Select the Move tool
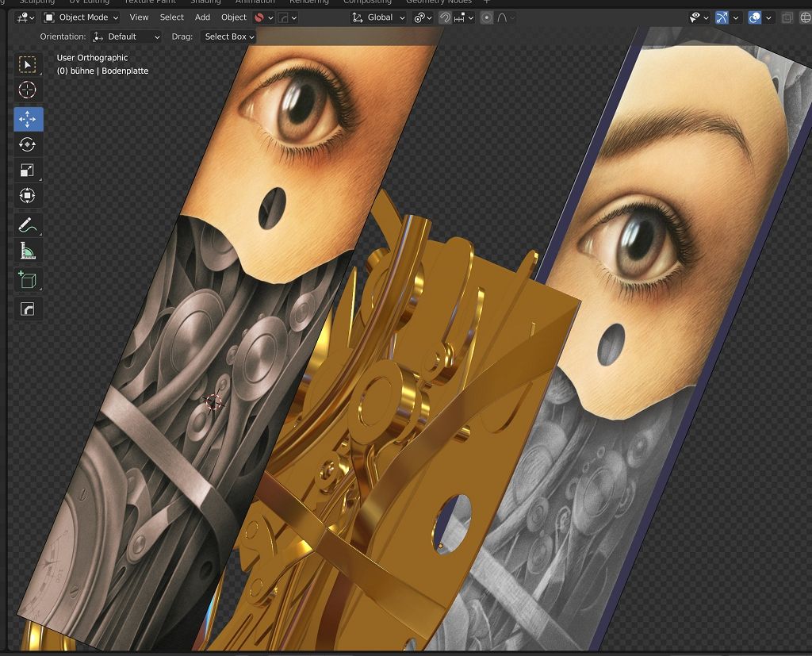The width and height of the screenshot is (812, 656). click(x=28, y=119)
